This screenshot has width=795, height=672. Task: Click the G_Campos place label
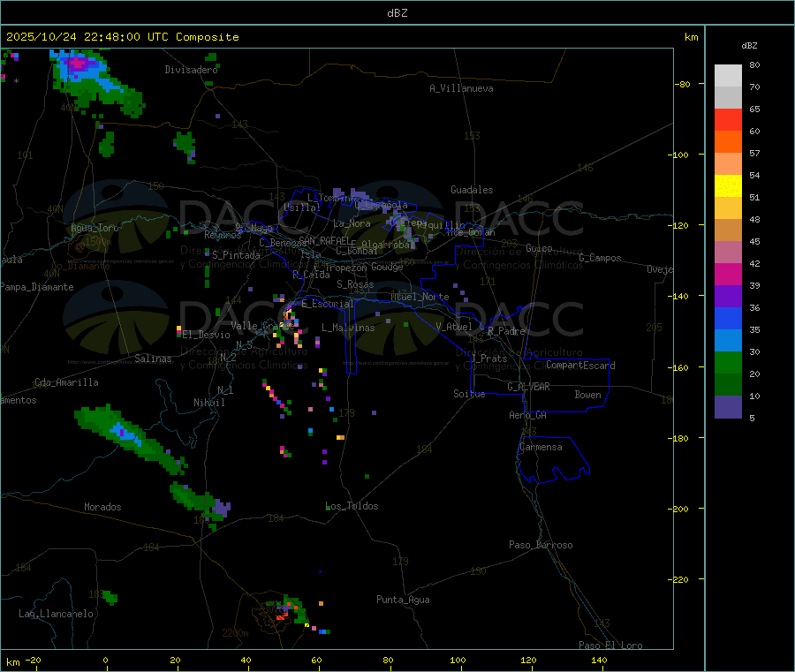(x=601, y=258)
